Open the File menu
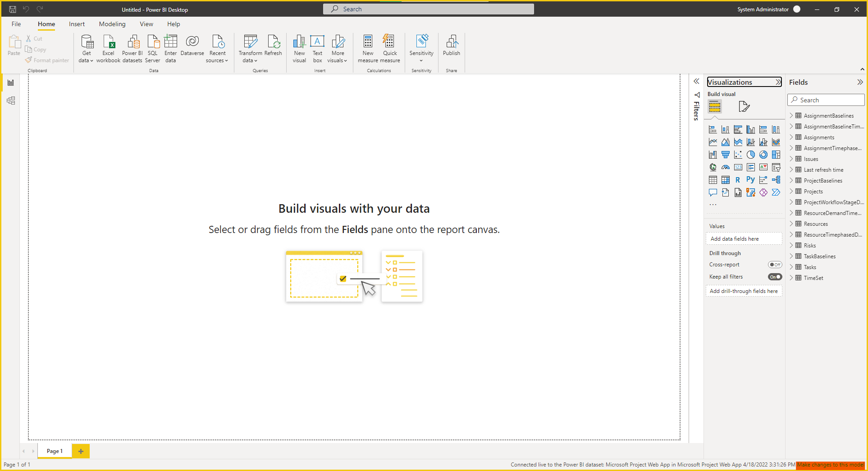Screen dimensions: 868x471 16,24
